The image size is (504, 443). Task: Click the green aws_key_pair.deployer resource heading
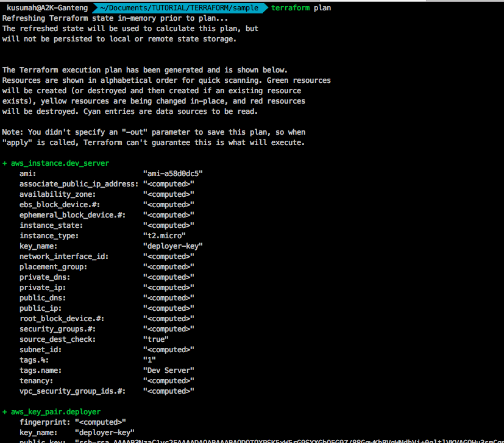pyautogui.click(x=55, y=411)
